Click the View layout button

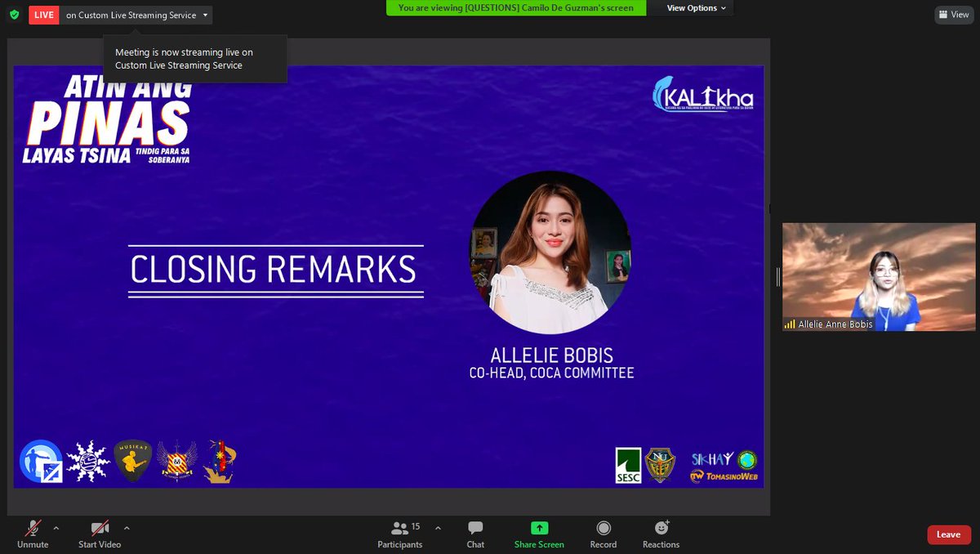954,15
